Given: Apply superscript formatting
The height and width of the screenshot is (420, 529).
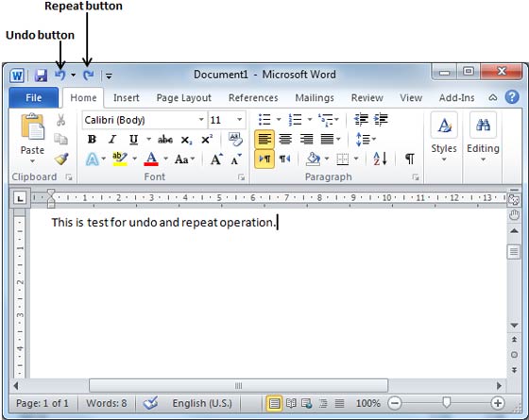Looking at the screenshot, I should [207, 139].
